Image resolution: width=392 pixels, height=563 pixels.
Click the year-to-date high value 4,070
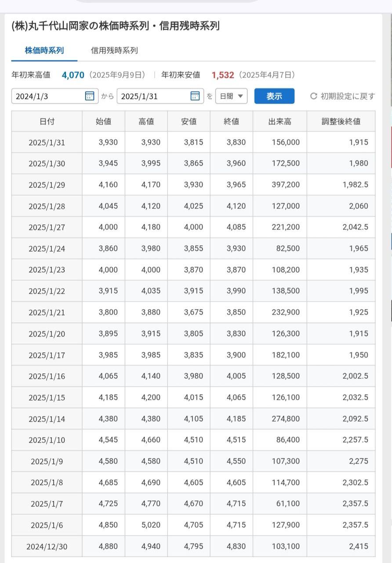pyautogui.click(x=73, y=75)
